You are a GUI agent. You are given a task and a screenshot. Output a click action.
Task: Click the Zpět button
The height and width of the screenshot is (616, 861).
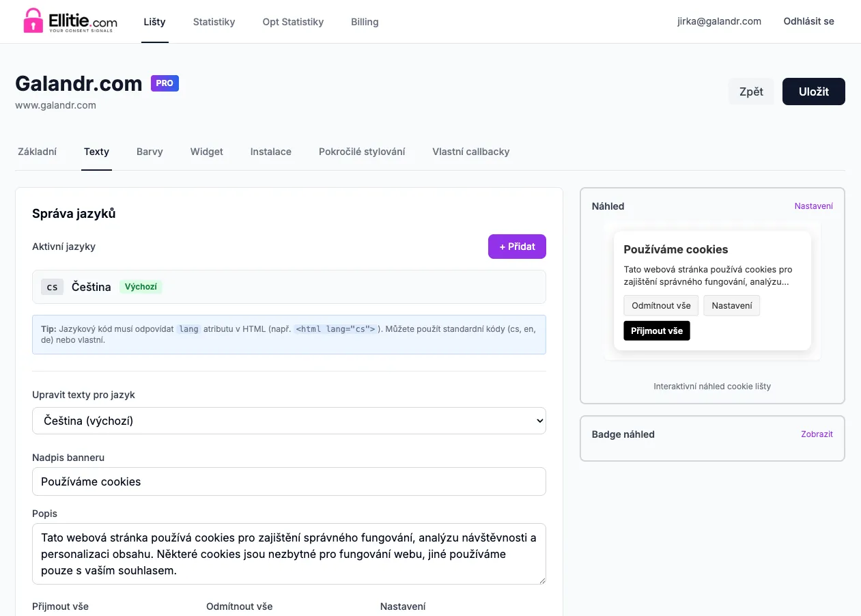click(x=751, y=91)
